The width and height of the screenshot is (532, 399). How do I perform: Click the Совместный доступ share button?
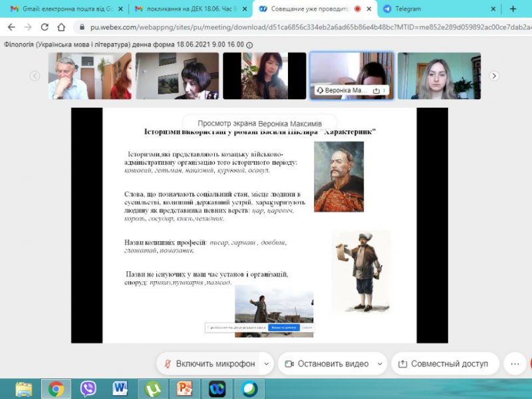coord(444,364)
